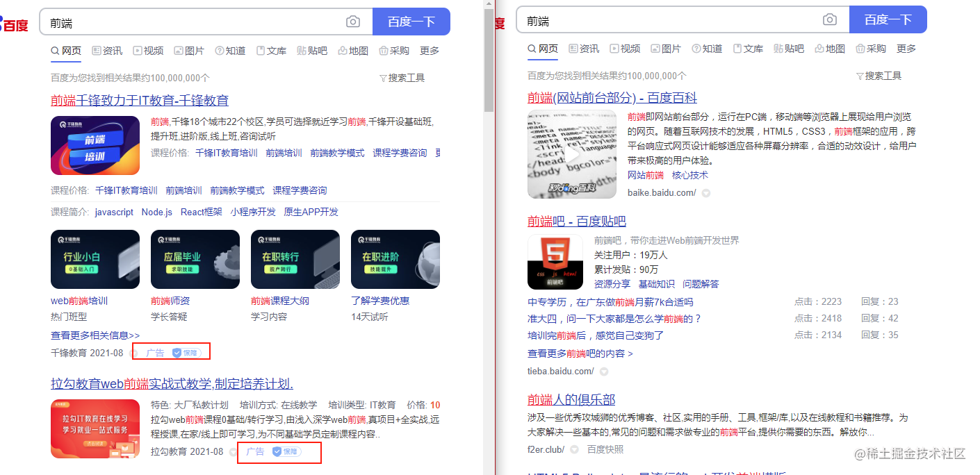Open 前端人的俱乐部 result
Screen dimensions: 980x475
click(571, 399)
